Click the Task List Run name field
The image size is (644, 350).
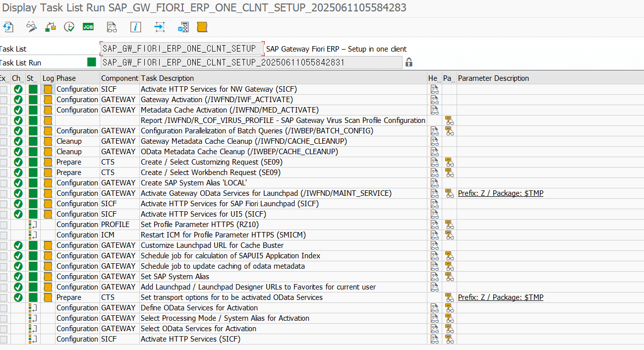[x=251, y=62]
